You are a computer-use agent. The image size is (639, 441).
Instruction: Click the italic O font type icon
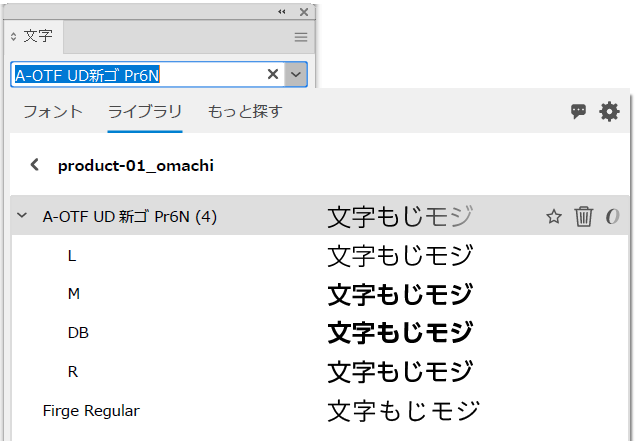click(613, 217)
